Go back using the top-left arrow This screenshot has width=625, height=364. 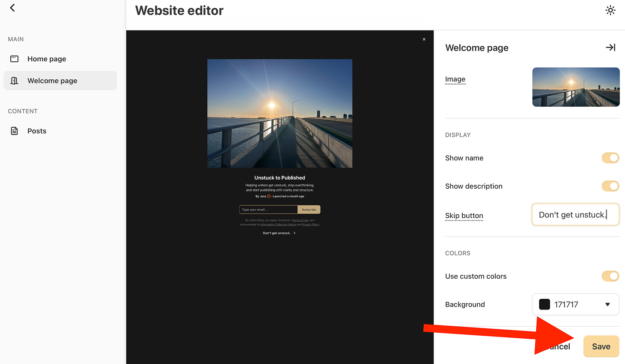click(12, 8)
